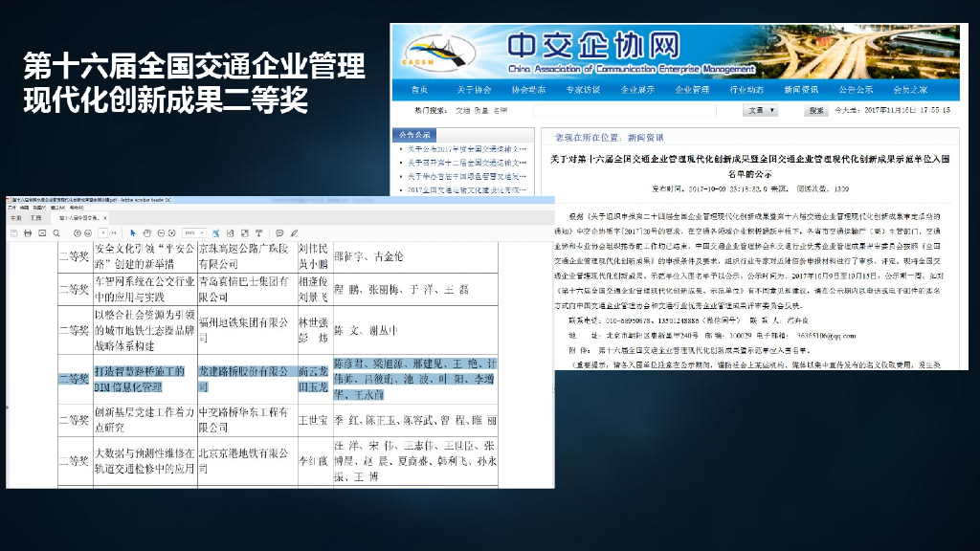
Task: Switch to the 主页 tab in Acrobat
Action: [x=16, y=218]
